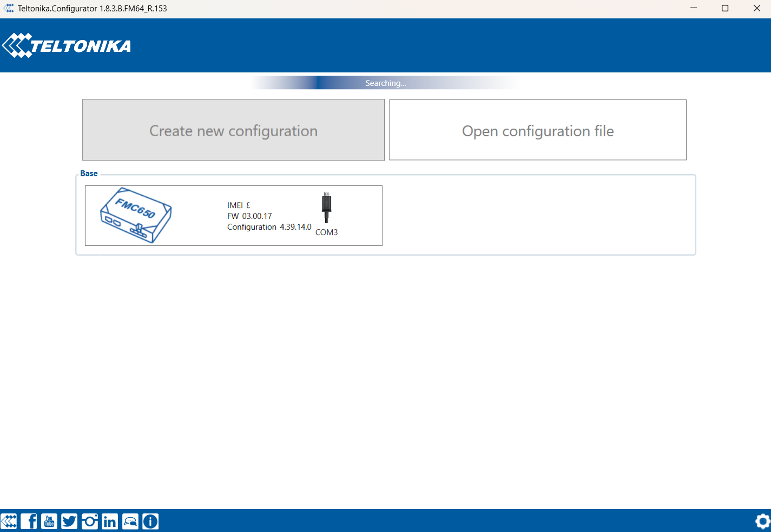Open the Teltonika website icon in footer
This screenshot has height=532, width=771.
(x=9, y=521)
